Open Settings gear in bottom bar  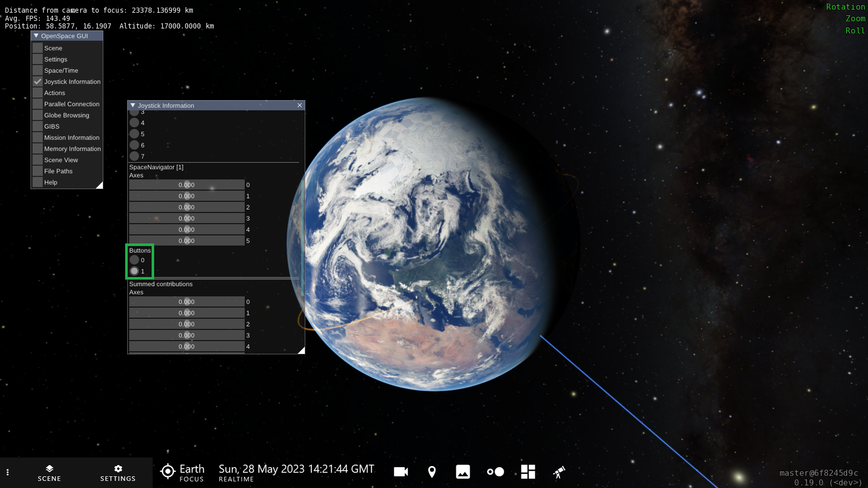click(118, 473)
